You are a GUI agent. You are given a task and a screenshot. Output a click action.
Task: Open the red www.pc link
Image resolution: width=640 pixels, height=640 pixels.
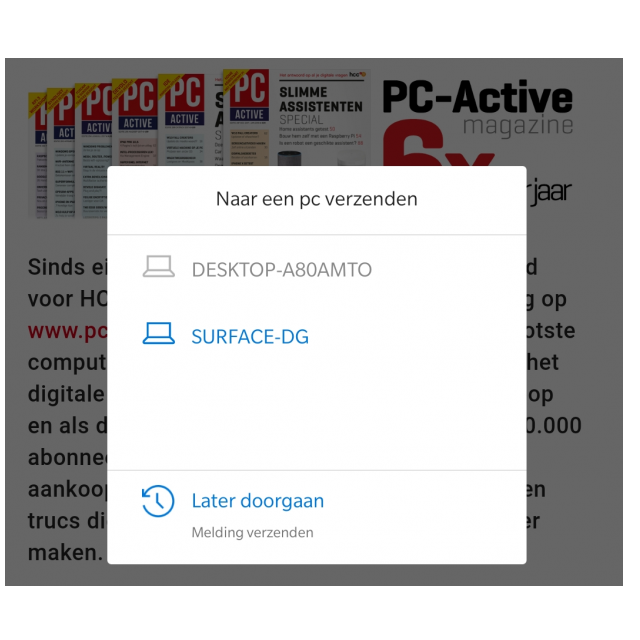tap(67, 331)
